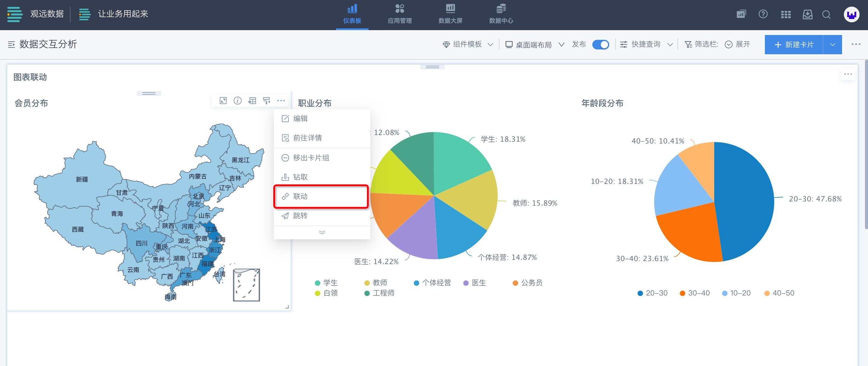Screen dimensions: 868x366
Task: Toggle the 发布 publish switch
Action: [600, 44]
